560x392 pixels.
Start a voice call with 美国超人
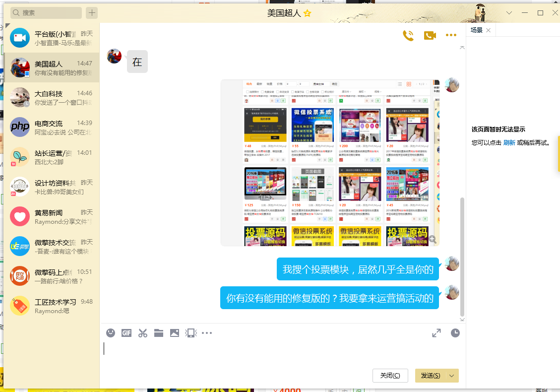click(408, 35)
